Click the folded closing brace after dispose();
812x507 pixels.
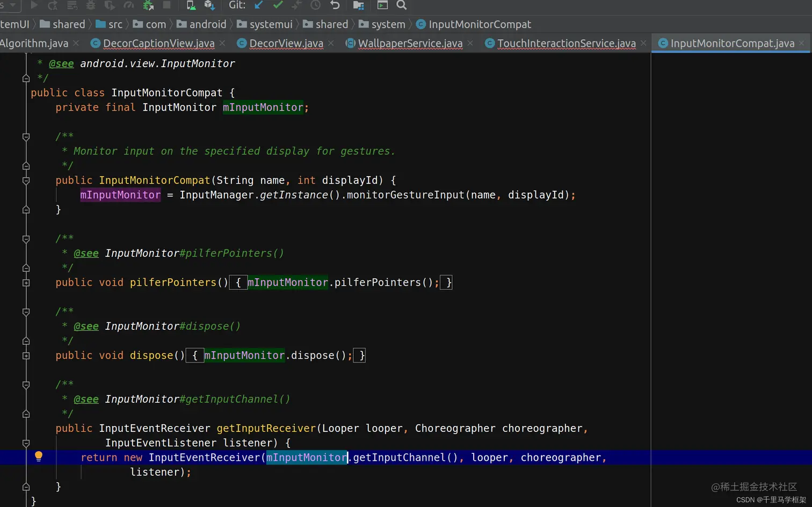[x=359, y=356]
